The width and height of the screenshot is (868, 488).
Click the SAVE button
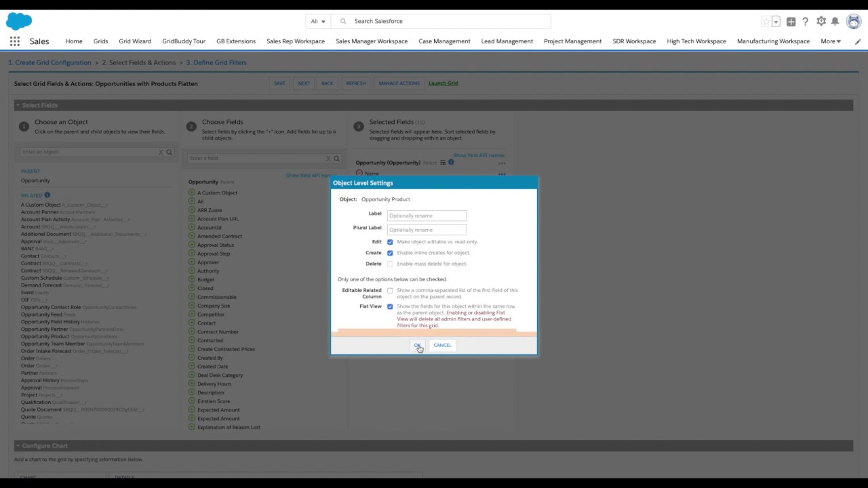(x=279, y=83)
